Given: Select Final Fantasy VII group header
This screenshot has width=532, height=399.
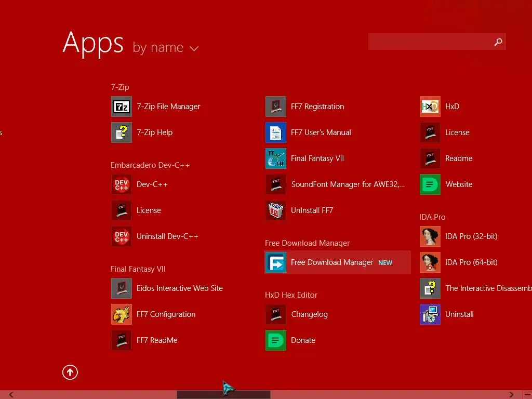Looking at the screenshot, I should pyautogui.click(x=138, y=269).
